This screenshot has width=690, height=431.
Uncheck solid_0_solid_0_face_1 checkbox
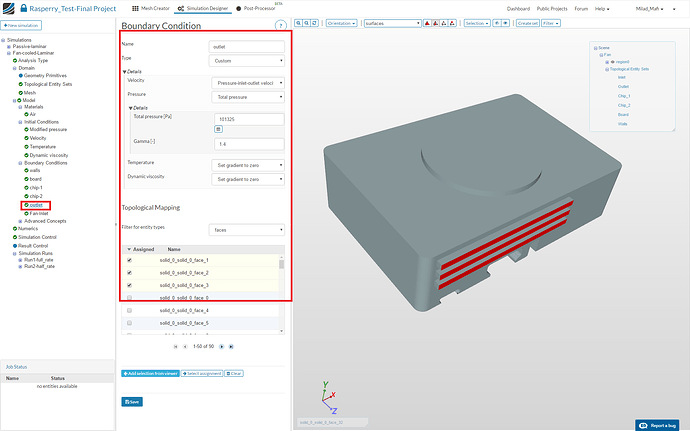pos(130,260)
